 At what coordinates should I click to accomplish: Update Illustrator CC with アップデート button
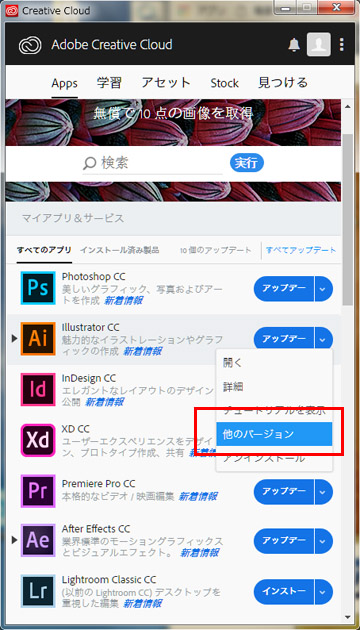click(284, 339)
